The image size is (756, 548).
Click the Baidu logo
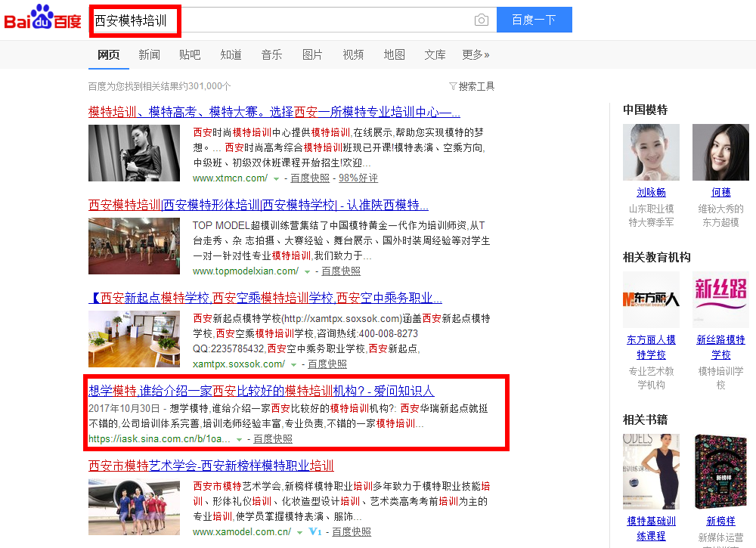(x=42, y=17)
